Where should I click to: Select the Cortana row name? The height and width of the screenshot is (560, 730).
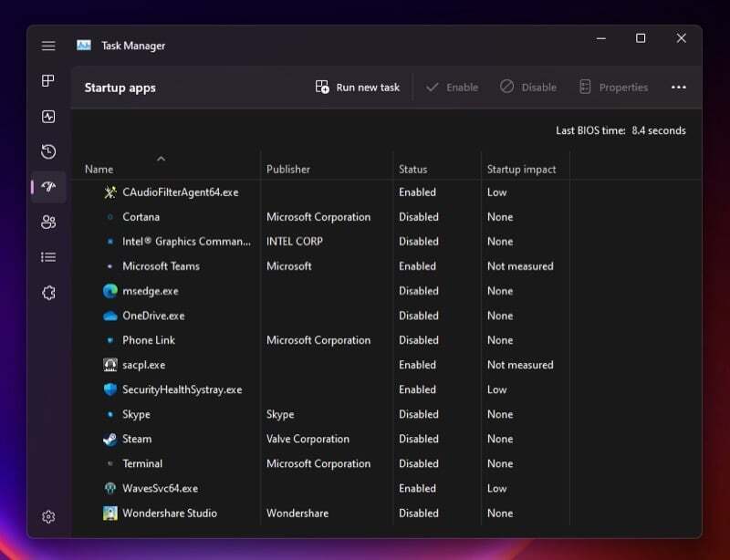[141, 217]
